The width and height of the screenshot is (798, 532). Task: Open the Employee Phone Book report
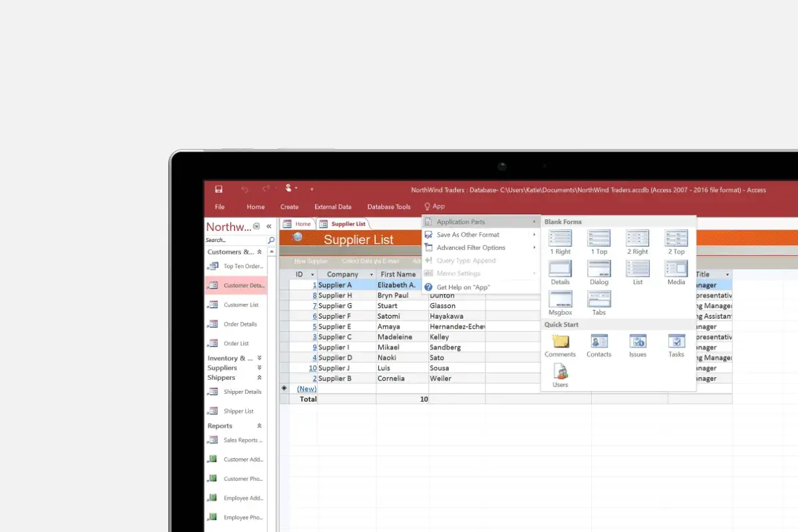[235, 517]
